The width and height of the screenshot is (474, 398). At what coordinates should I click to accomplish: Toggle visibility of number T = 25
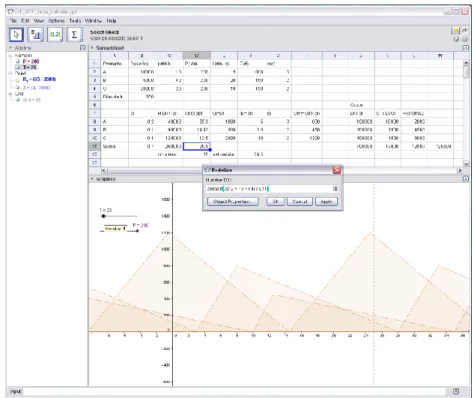pos(18,67)
